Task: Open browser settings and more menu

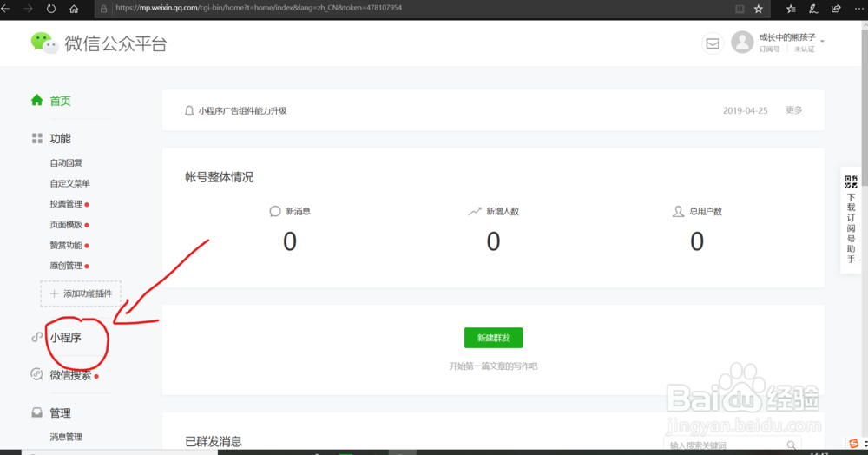Action: pos(858,9)
